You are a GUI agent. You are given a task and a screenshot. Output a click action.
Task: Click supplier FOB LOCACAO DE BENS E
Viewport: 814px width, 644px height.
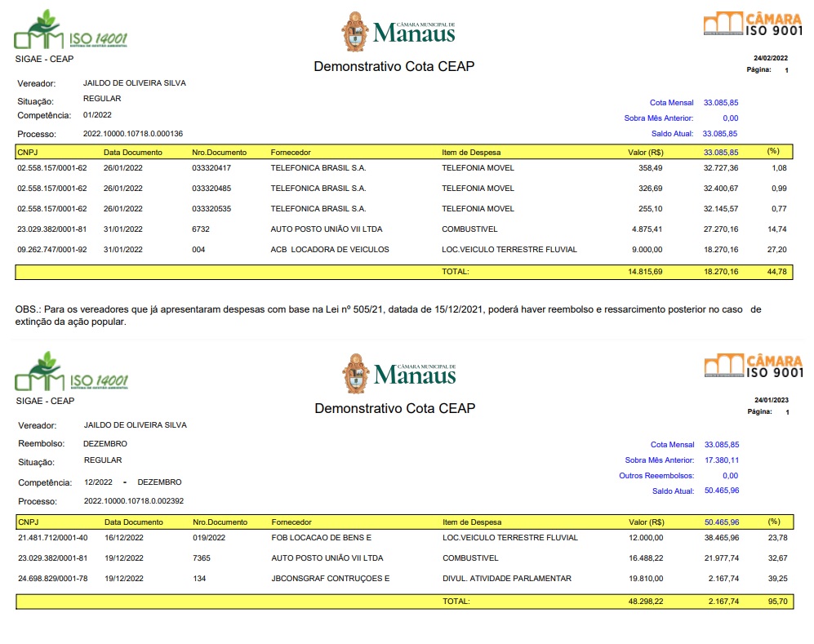click(322, 538)
